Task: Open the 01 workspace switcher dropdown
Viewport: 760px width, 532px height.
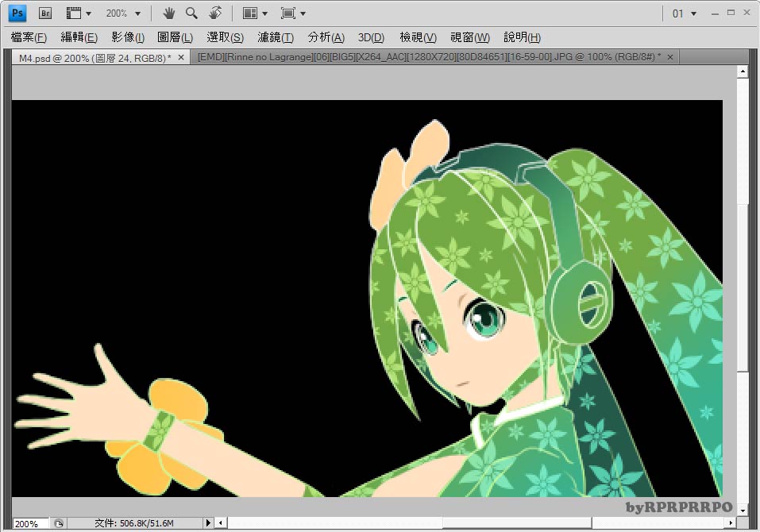Action: coord(684,13)
